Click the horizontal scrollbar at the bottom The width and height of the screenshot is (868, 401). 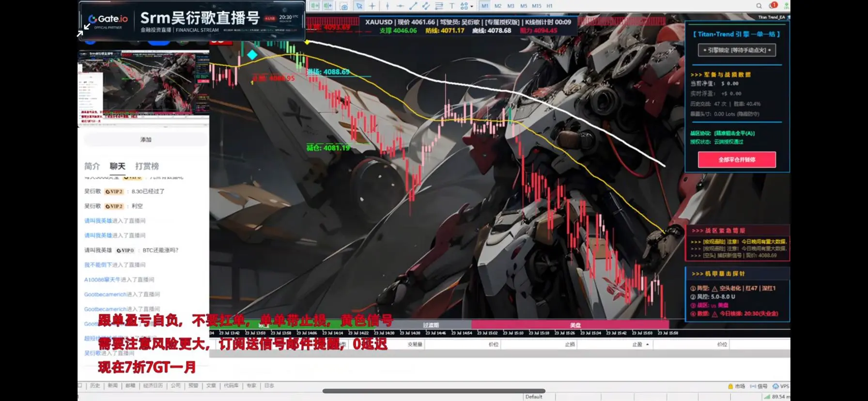tap(434, 391)
